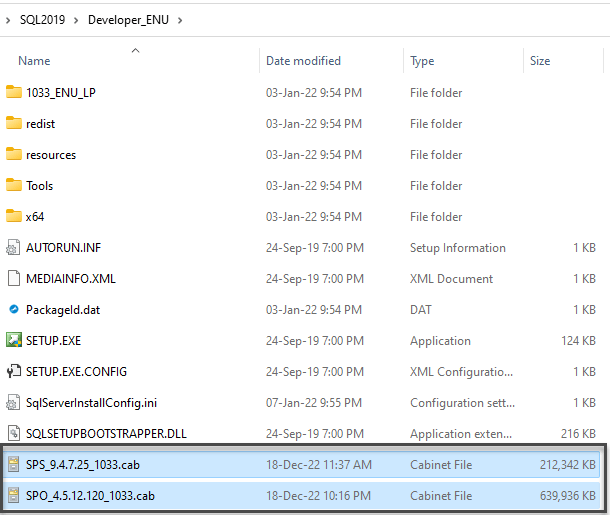Screen dimensions: 610x515
Task: Click the DAT type cell
Action: tap(421, 310)
